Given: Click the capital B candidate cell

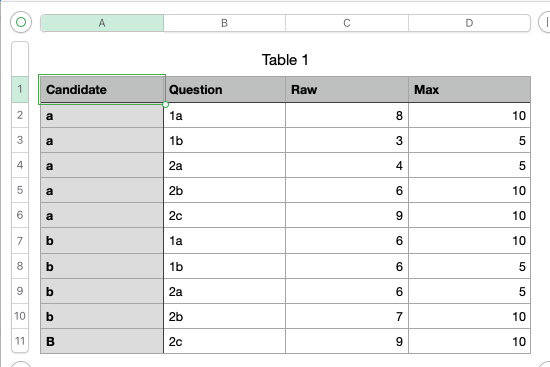Looking at the screenshot, I should tap(102, 341).
